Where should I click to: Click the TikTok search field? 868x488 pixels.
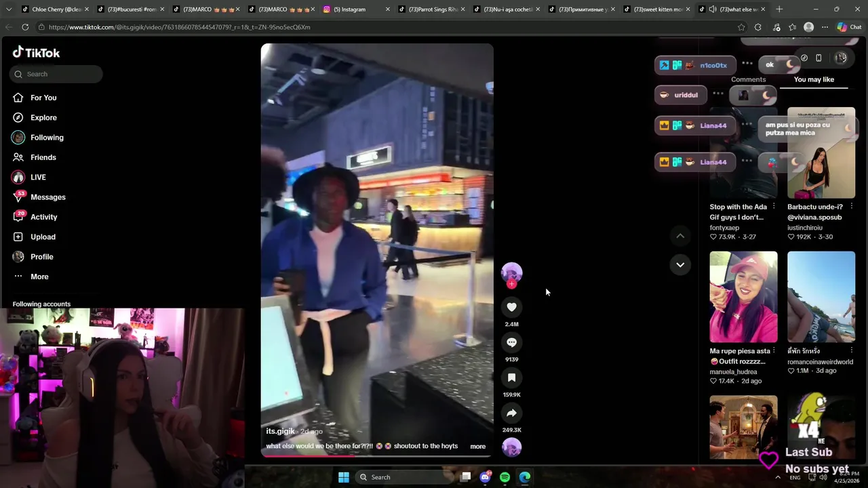[56, 74]
